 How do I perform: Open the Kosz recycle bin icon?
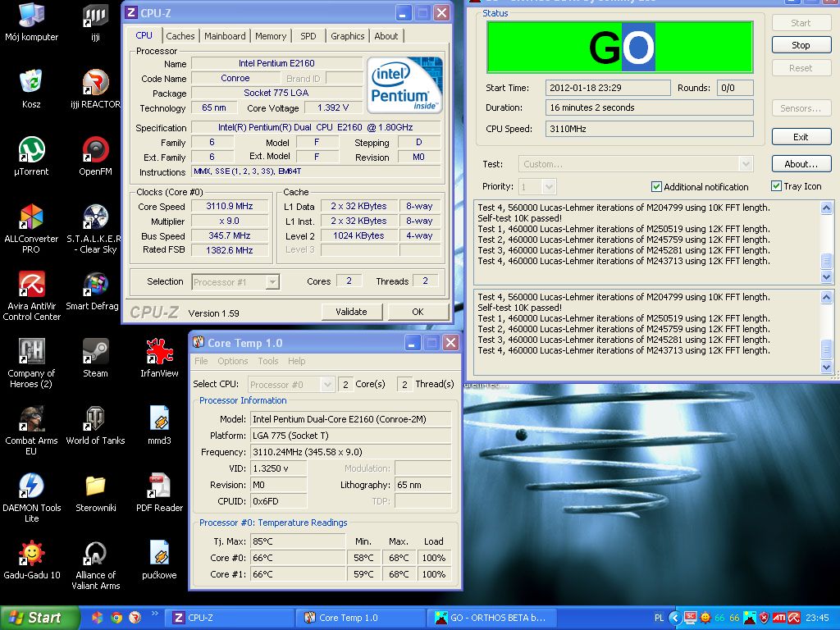[x=31, y=89]
